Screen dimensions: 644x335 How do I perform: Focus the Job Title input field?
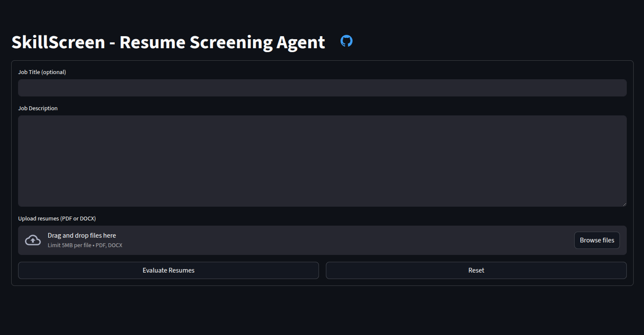coord(322,88)
